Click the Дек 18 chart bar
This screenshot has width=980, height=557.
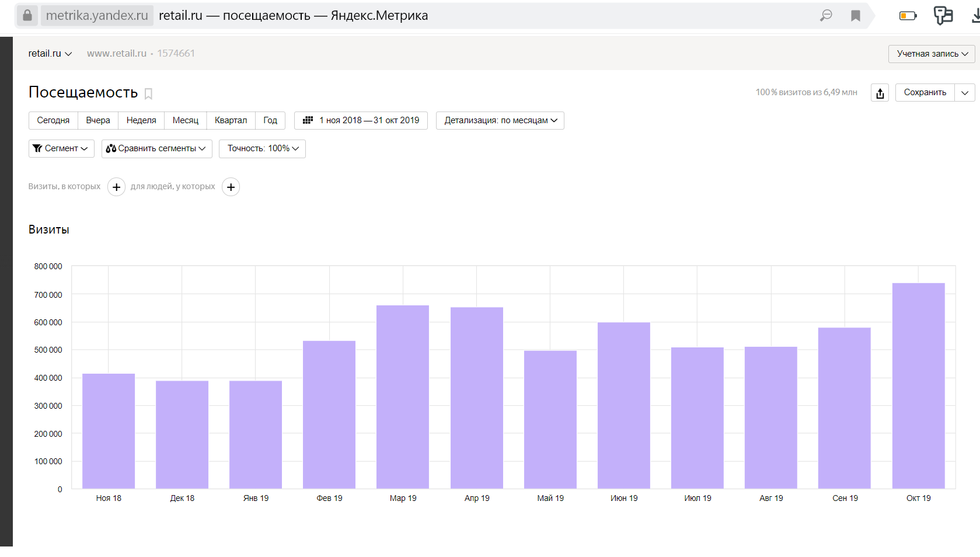click(182, 435)
